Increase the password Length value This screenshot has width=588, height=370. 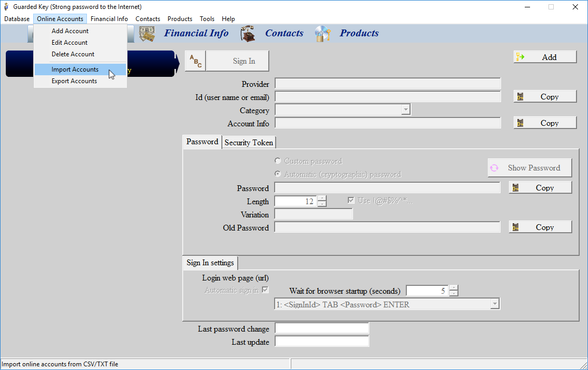coord(322,198)
